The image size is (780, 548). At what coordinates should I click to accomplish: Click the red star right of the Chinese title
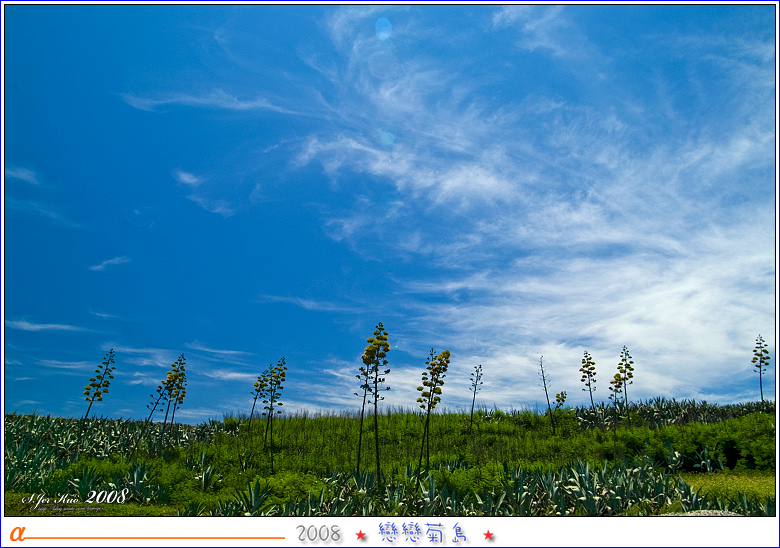coord(488,535)
